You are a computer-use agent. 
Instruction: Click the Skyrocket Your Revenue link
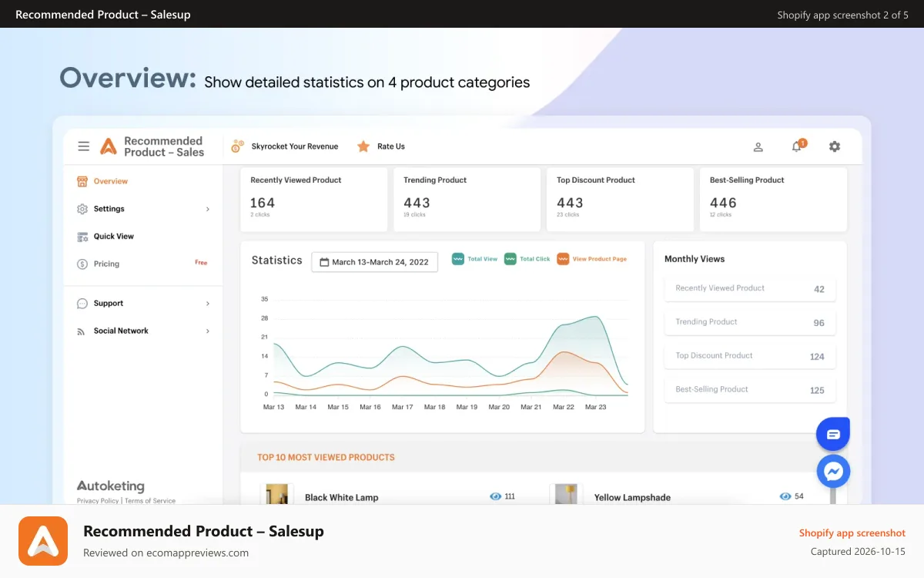295,146
